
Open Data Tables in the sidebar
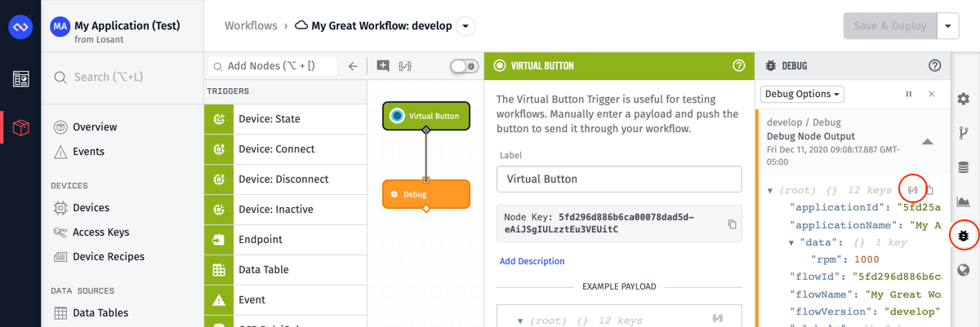[x=100, y=313]
